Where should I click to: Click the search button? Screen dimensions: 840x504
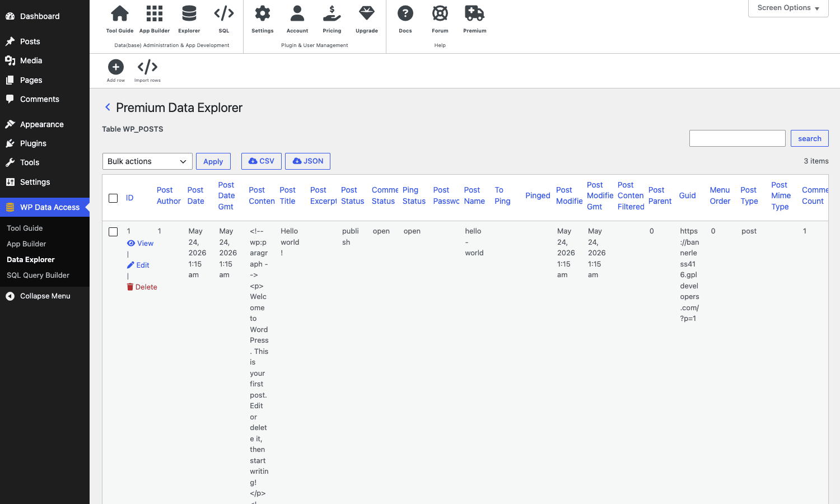(x=810, y=138)
